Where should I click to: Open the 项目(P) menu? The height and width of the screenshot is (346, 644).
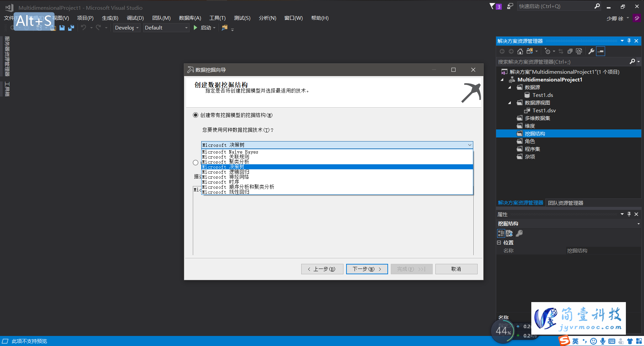point(85,18)
